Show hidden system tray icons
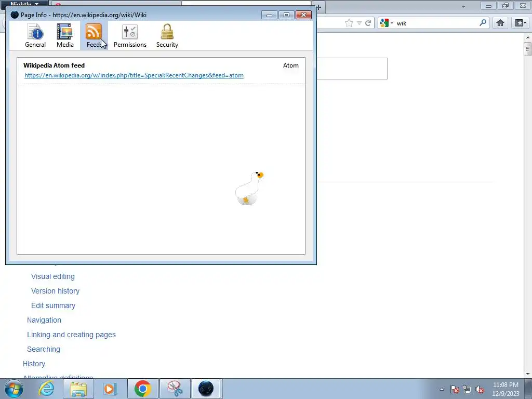 (x=442, y=389)
